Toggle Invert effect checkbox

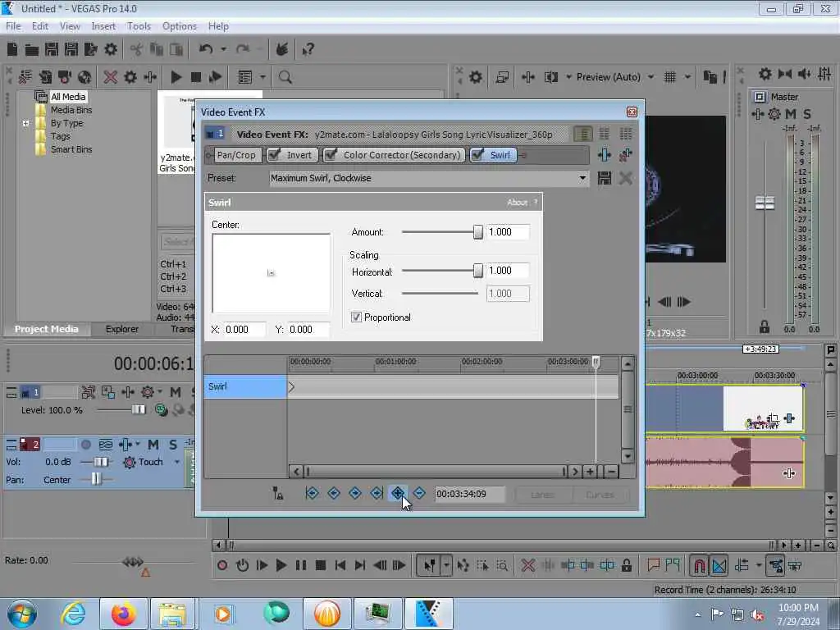coord(274,155)
